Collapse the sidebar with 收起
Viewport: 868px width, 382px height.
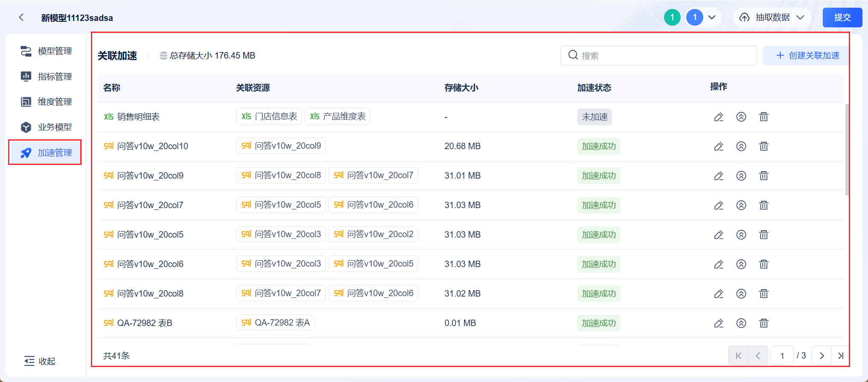40,361
